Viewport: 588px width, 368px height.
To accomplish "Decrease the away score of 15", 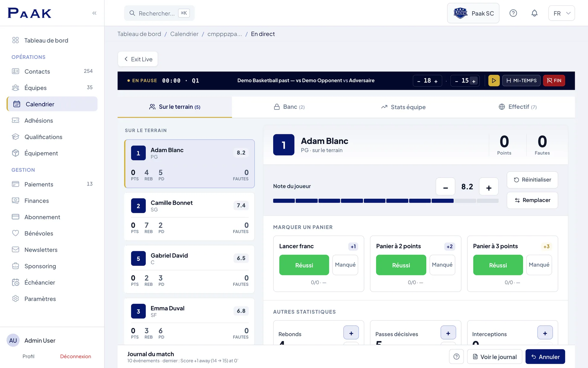I will click(457, 81).
